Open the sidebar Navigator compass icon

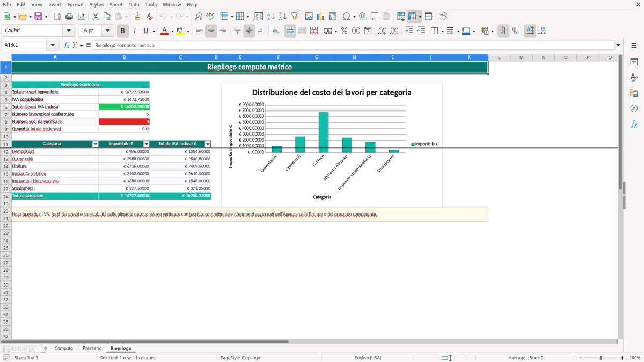click(634, 108)
